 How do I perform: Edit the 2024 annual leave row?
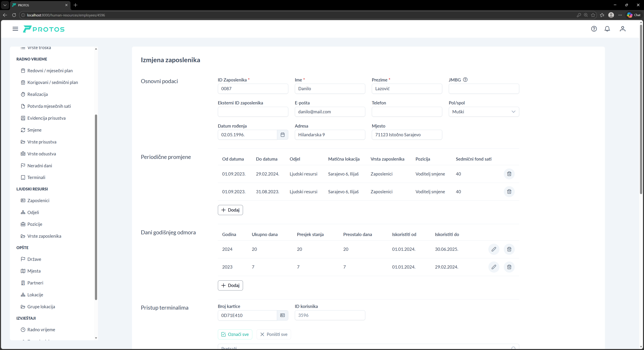pyautogui.click(x=494, y=249)
